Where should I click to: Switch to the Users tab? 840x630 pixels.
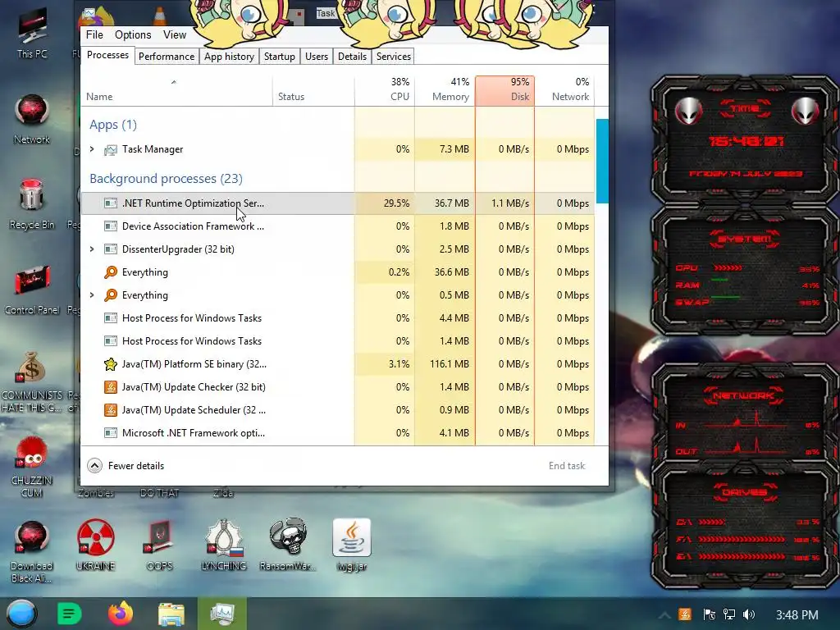point(317,57)
